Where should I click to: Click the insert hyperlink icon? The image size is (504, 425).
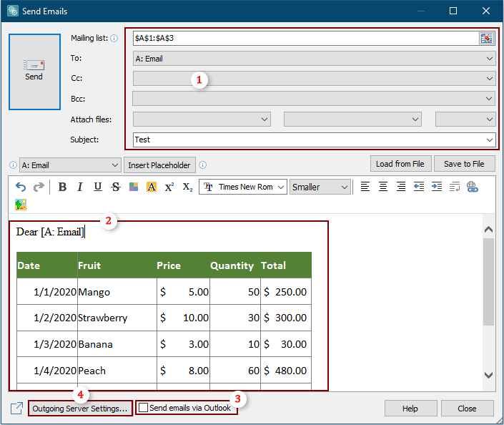click(x=472, y=187)
